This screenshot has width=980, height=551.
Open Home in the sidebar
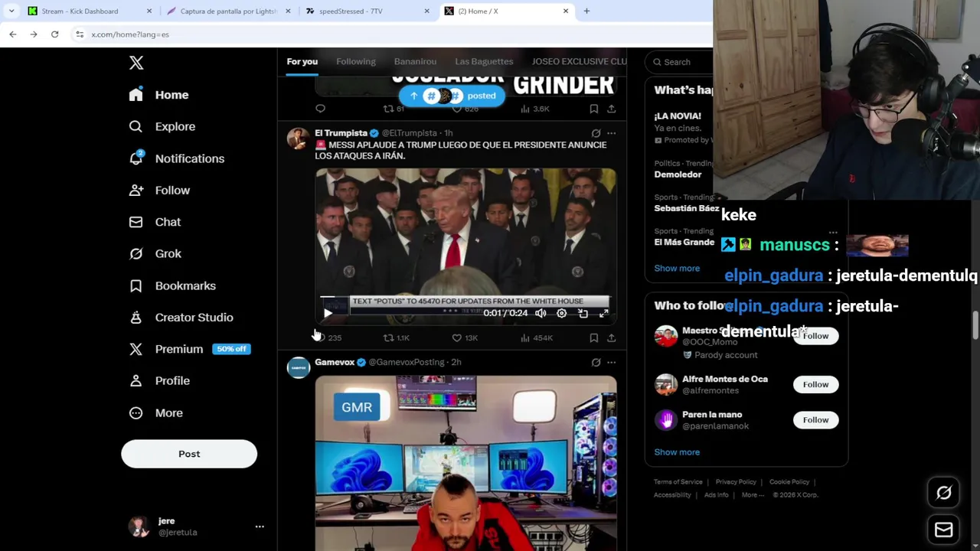159,95
